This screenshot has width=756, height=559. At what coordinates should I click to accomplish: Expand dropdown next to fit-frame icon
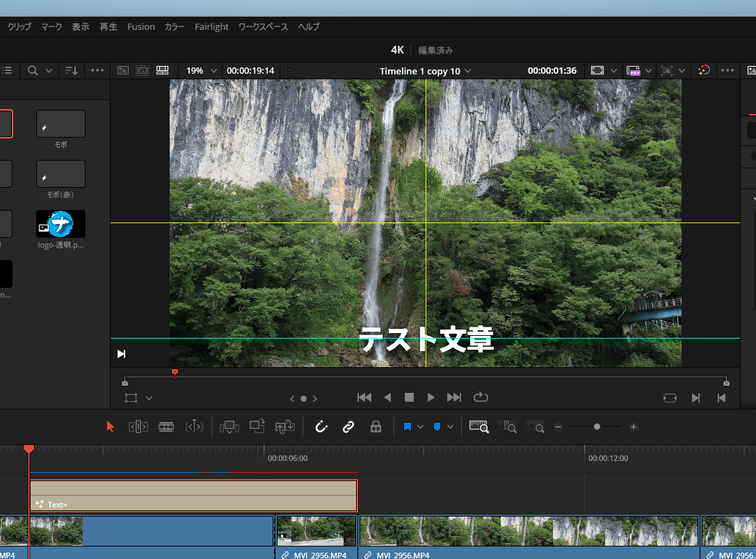click(613, 71)
